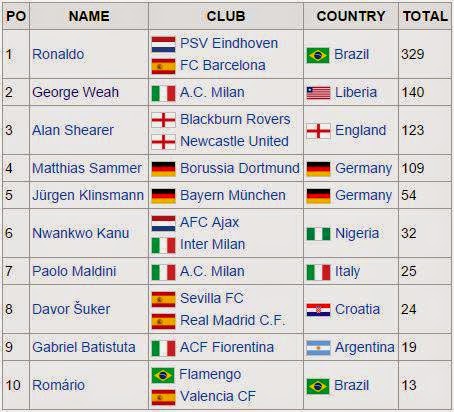Image resolution: width=454 pixels, height=412 pixels.
Task: Click the Germany flag beside Bayern München
Action: (163, 196)
